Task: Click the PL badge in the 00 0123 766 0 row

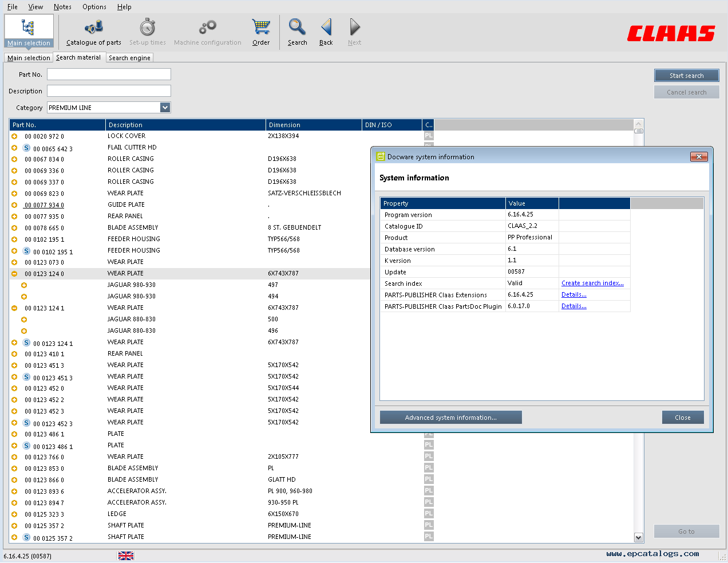Action: pyautogui.click(x=429, y=456)
